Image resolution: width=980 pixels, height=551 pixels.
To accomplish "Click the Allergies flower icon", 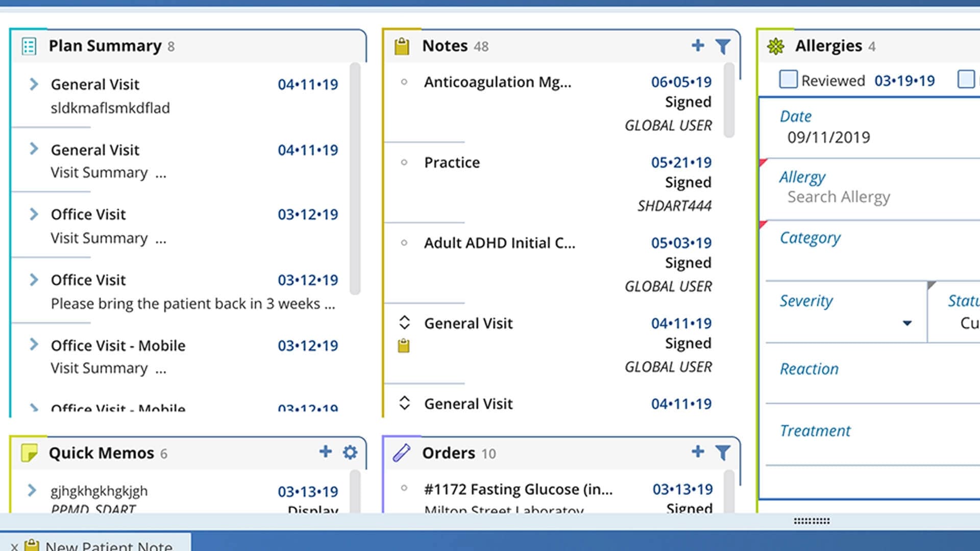I will point(776,45).
